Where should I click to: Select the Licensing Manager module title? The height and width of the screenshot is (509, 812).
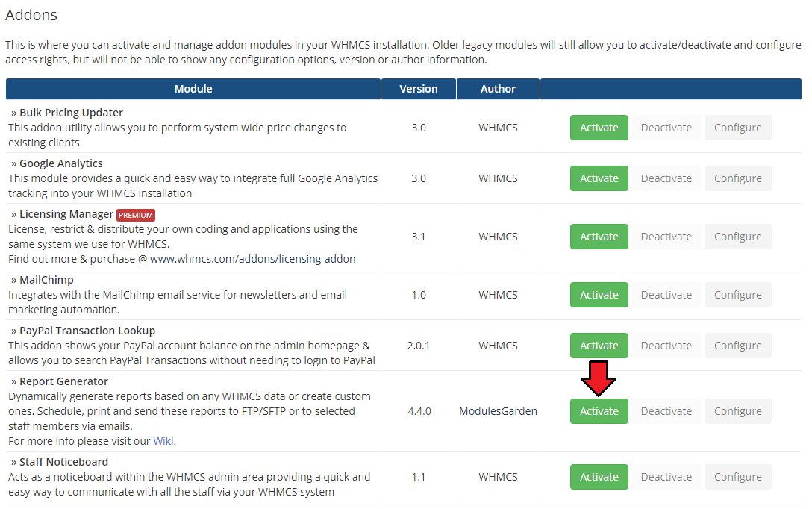(66, 214)
